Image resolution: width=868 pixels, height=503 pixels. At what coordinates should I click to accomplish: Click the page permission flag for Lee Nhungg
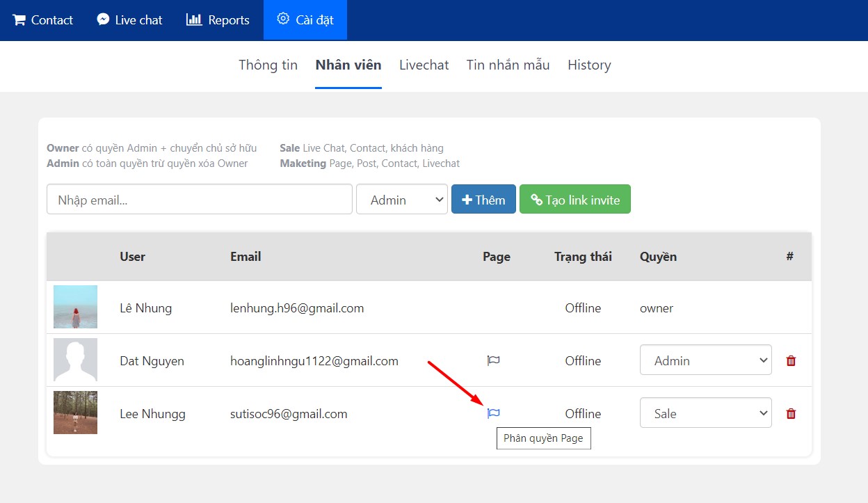493,413
